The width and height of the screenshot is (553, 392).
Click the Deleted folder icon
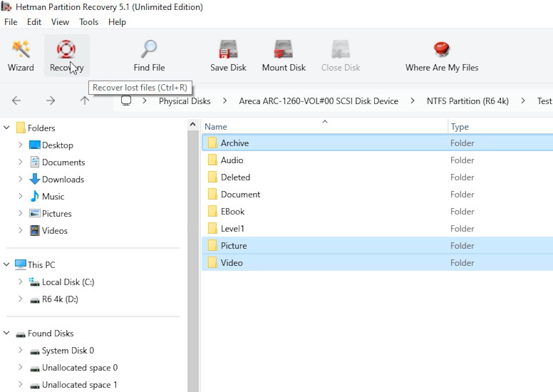[212, 177]
